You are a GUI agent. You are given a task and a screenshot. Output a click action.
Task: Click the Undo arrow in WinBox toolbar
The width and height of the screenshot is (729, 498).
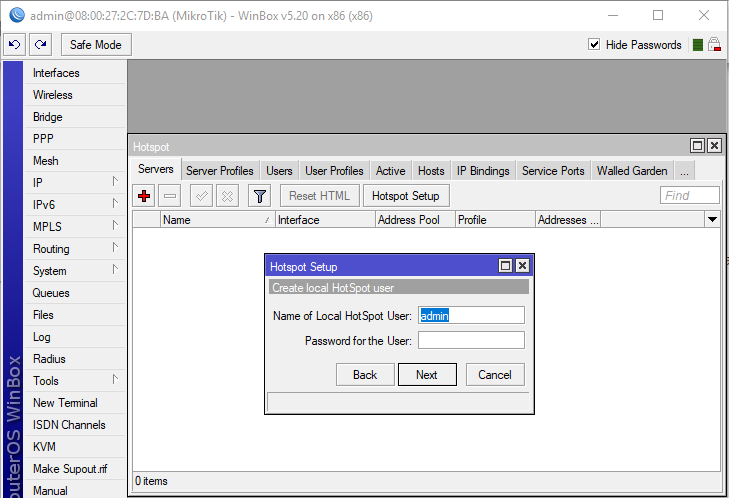[x=14, y=45]
